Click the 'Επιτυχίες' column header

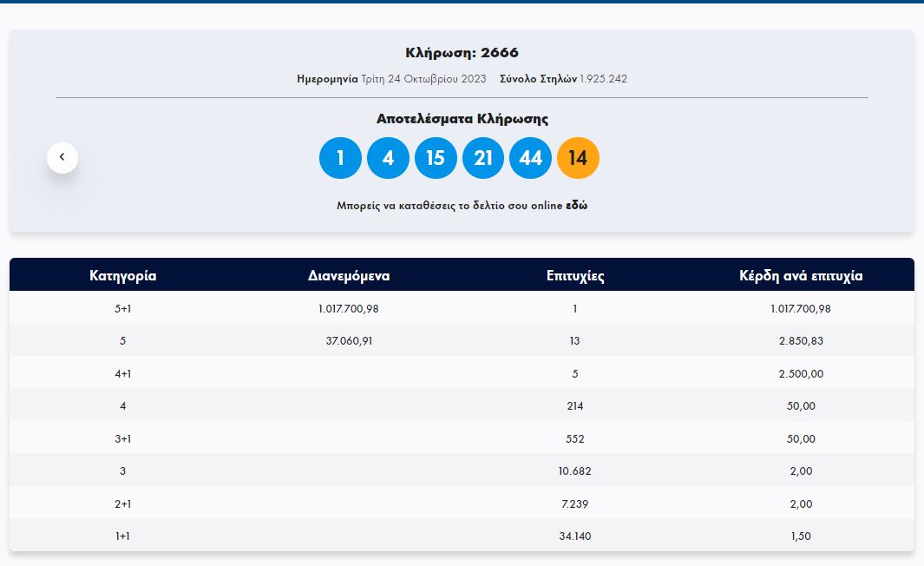(x=575, y=276)
